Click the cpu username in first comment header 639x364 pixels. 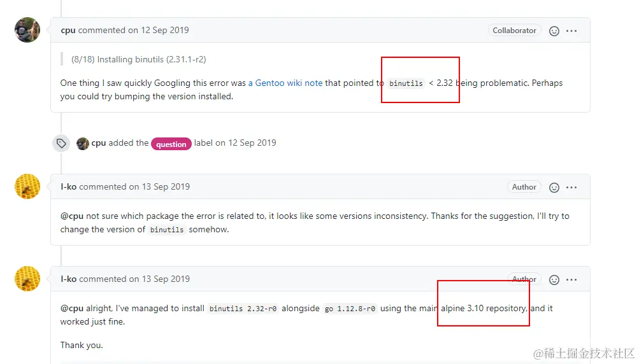[68, 31]
